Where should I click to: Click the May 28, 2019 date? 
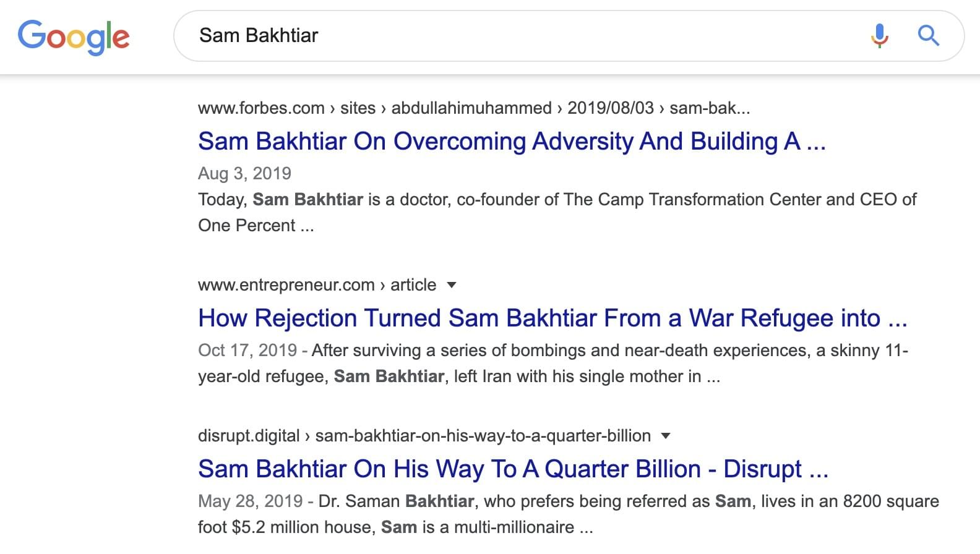250,501
